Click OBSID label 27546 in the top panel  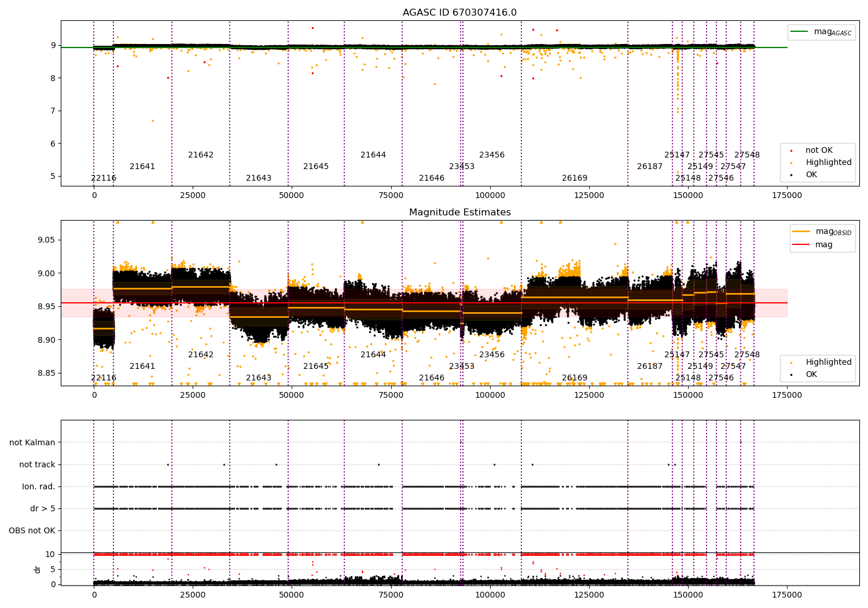coord(721,178)
